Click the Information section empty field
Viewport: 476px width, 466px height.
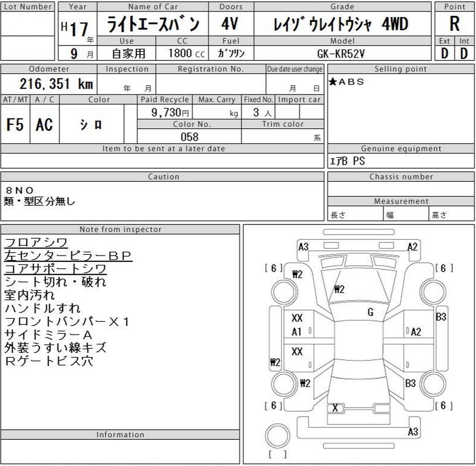click(x=120, y=451)
